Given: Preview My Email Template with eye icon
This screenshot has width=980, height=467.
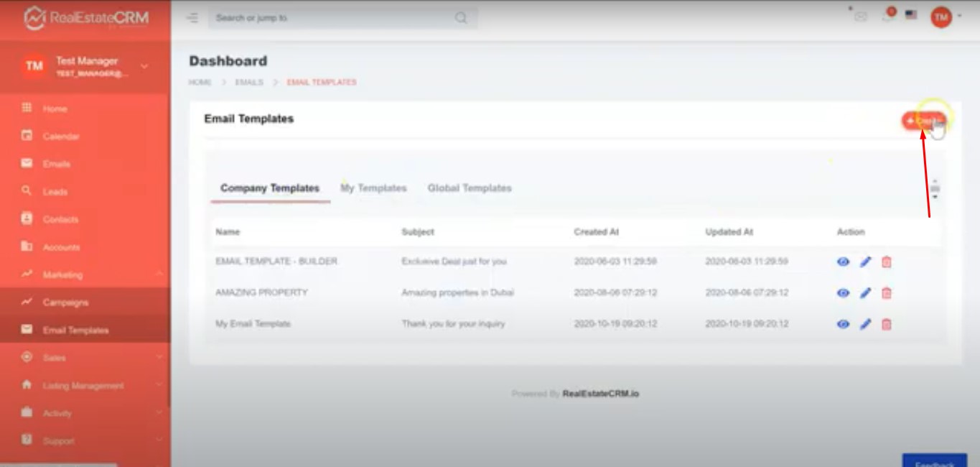Looking at the screenshot, I should [x=843, y=324].
